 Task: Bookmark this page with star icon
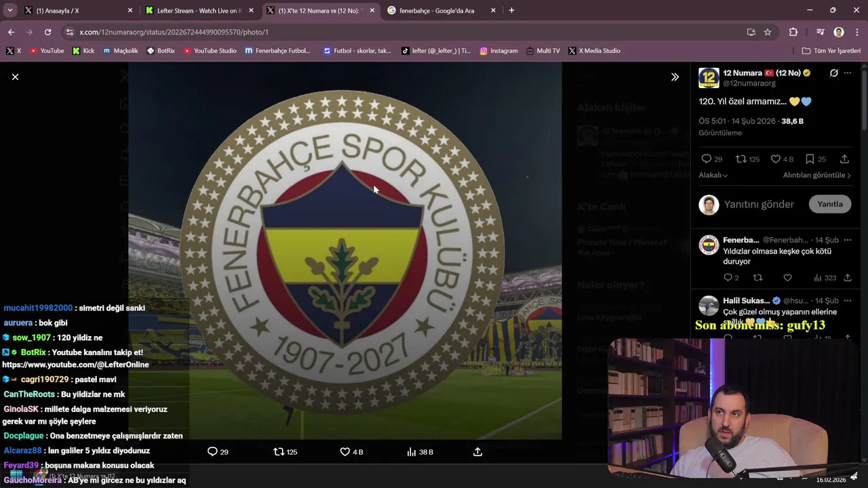(x=768, y=32)
